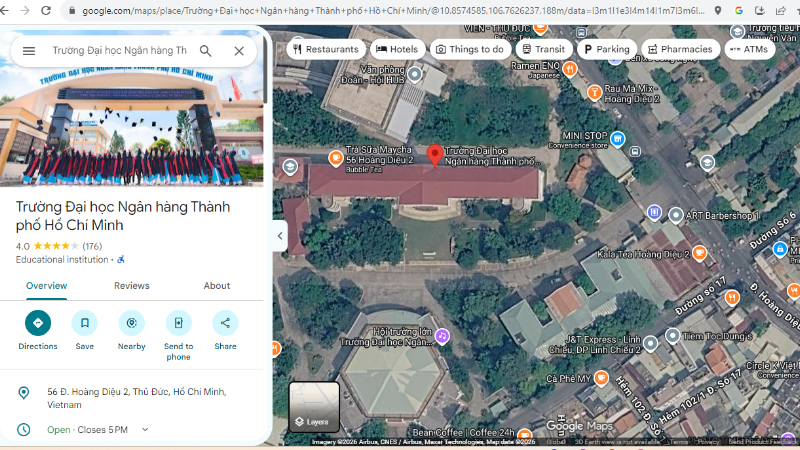Screen dimensions: 800x450
Task: Clear search with the X icon
Action: click(239, 51)
